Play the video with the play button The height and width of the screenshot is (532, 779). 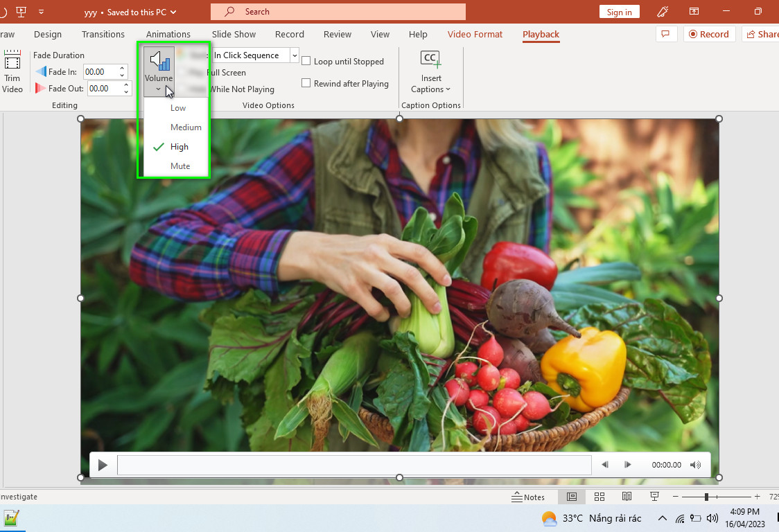(x=103, y=465)
